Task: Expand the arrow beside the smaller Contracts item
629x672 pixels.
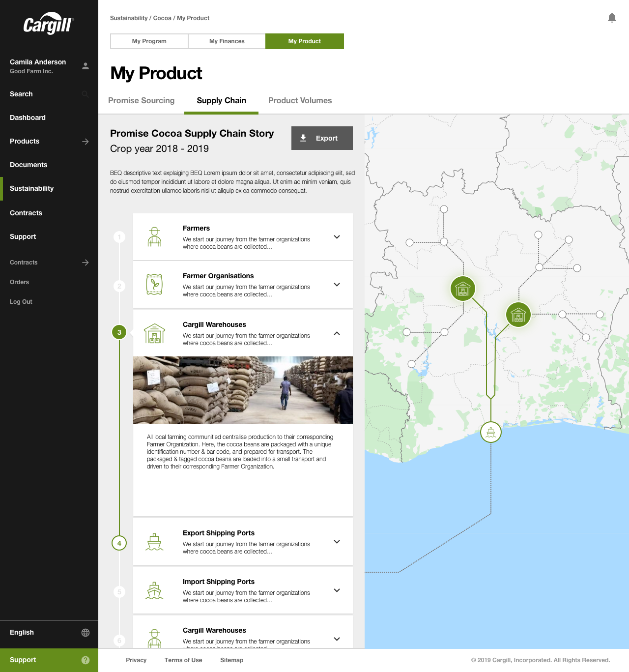Action: [x=86, y=263]
